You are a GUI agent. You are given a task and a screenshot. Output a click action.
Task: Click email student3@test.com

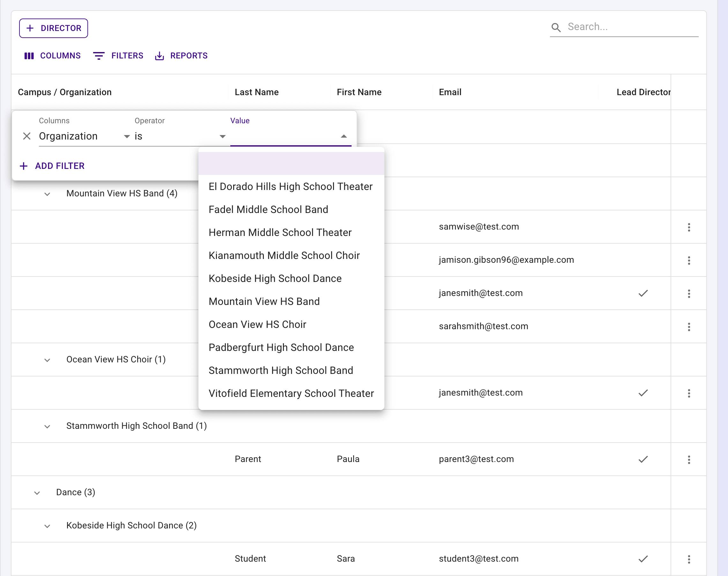coord(479,558)
